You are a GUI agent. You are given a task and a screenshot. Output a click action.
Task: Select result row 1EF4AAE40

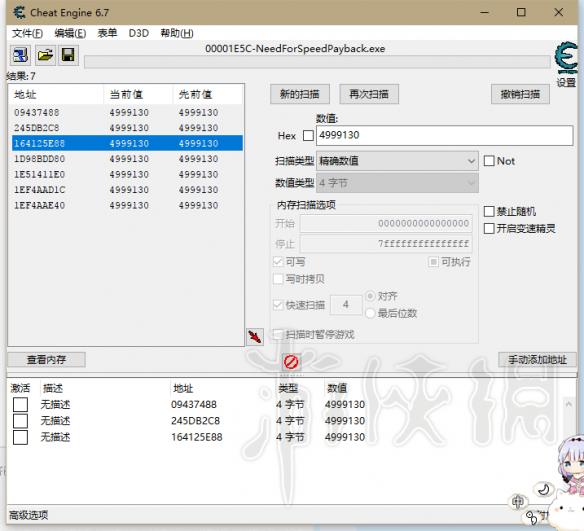127,205
